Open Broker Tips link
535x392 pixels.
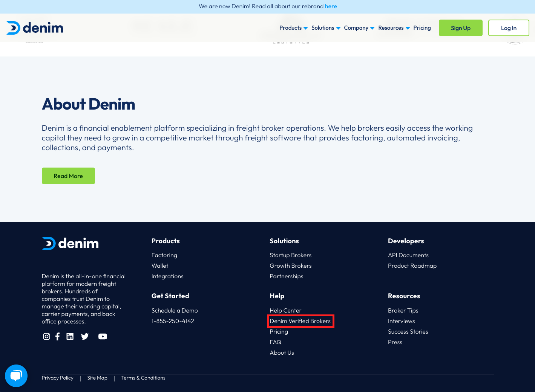[403, 311]
